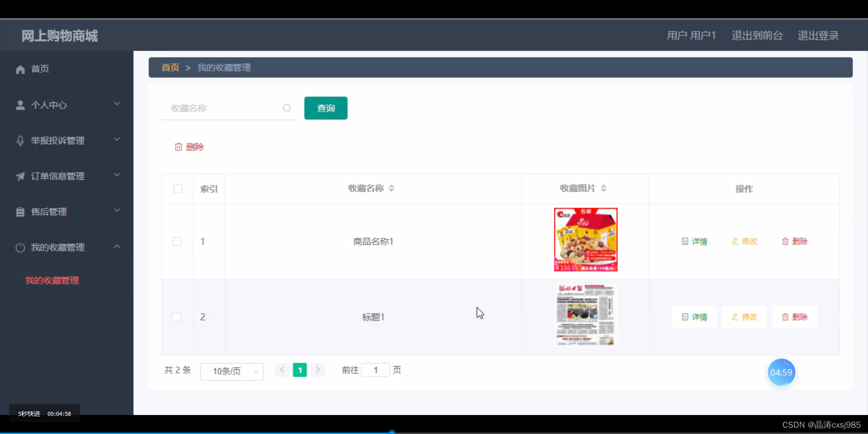Expand the 售后管理 menu chevron
868x434 pixels.
click(x=117, y=211)
